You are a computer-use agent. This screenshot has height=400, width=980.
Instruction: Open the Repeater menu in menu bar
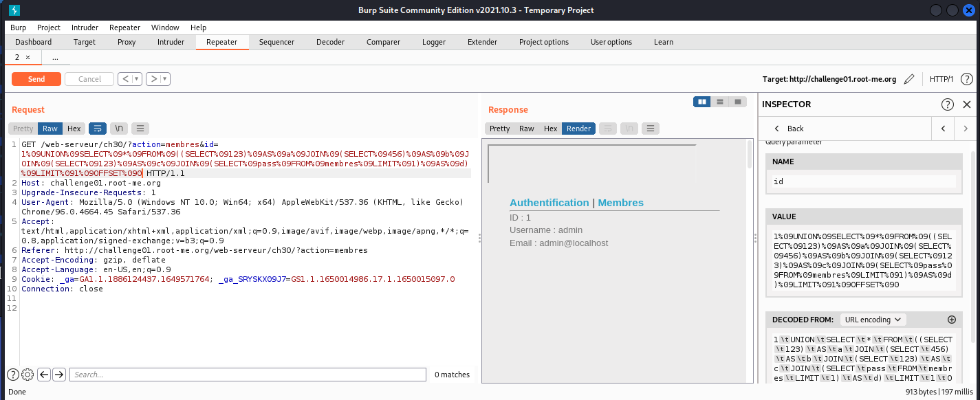(124, 27)
